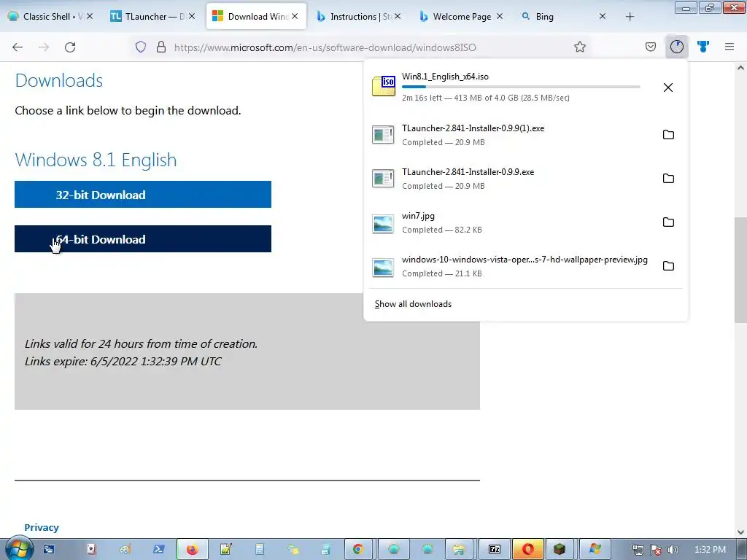The width and height of the screenshot is (747, 560).
Task: Open Google Chrome from the taskbar
Action: pyautogui.click(x=357, y=550)
